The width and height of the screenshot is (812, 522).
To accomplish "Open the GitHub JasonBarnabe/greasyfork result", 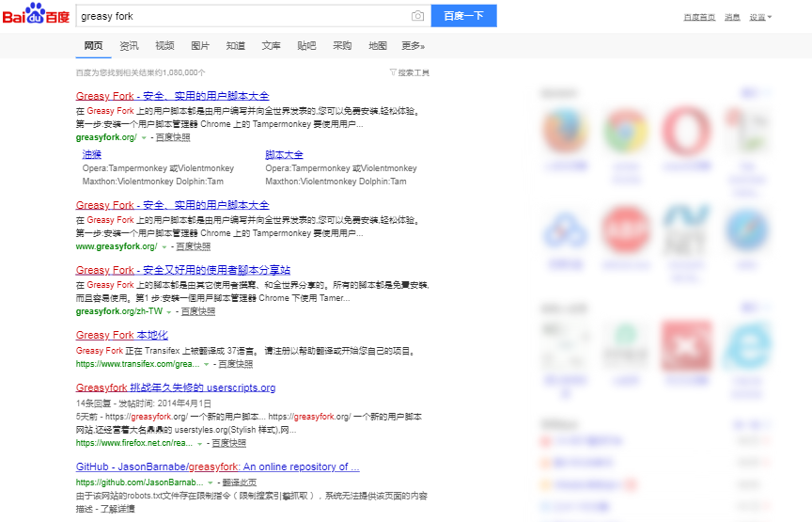I will pos(217,467).
